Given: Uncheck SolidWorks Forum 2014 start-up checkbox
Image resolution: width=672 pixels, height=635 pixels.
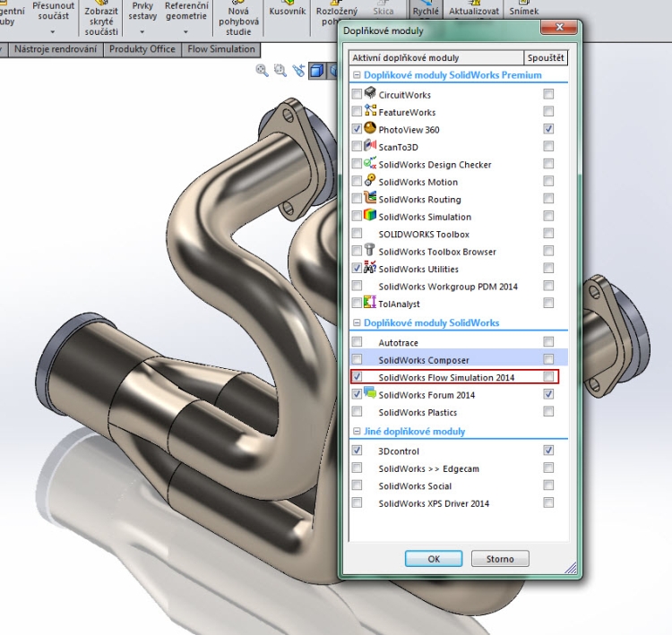Looking at the screenshot, I should point(548,394).
